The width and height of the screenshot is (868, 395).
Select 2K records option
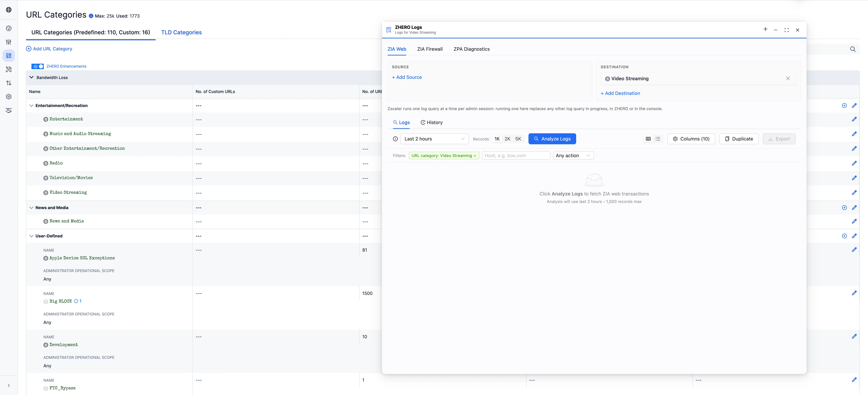pyautogui.click(x=507, y=139)
